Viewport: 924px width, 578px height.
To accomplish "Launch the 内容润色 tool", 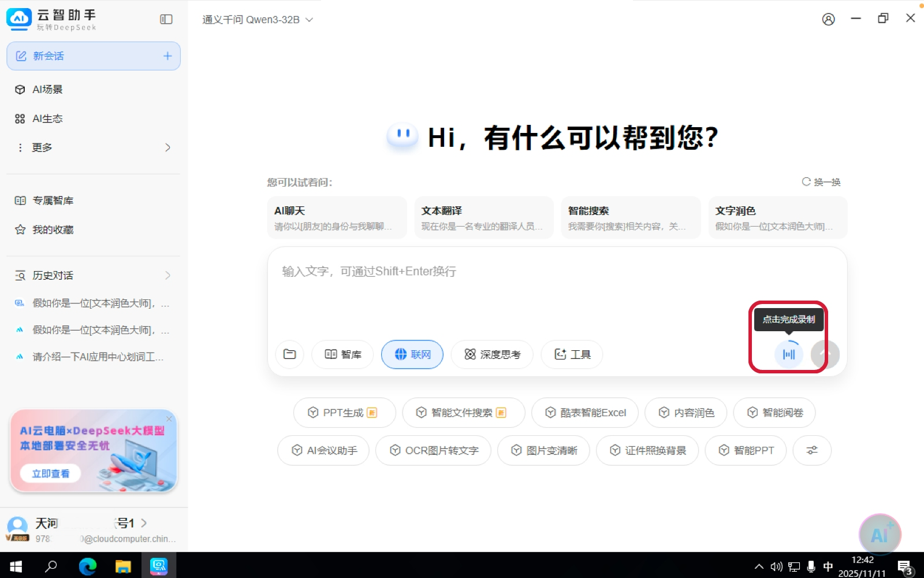I will pyautogui.click(x=686, y=413).
